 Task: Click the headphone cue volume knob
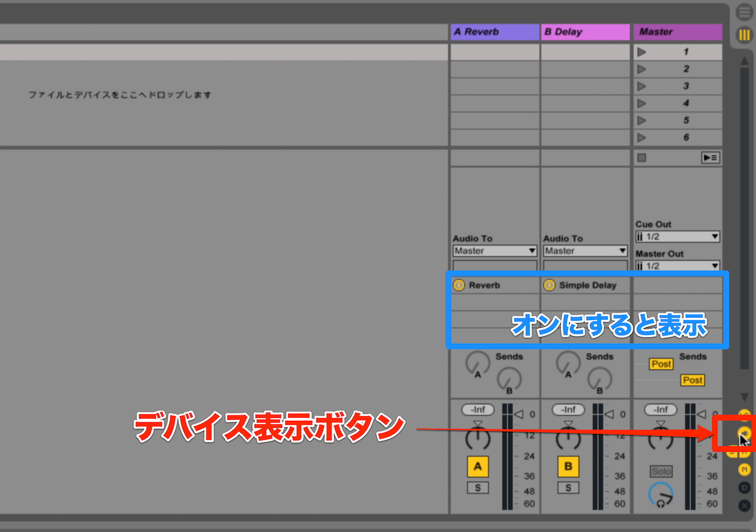click(x=661, y=496)
